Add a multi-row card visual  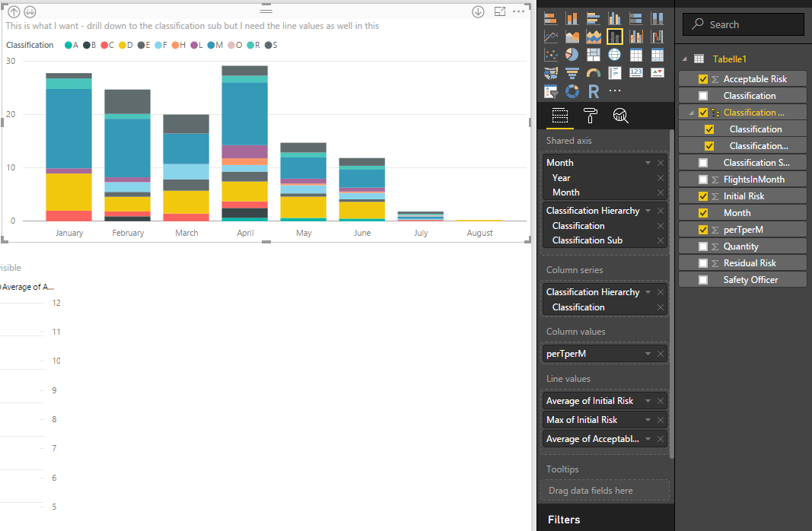tap(615, 72)
